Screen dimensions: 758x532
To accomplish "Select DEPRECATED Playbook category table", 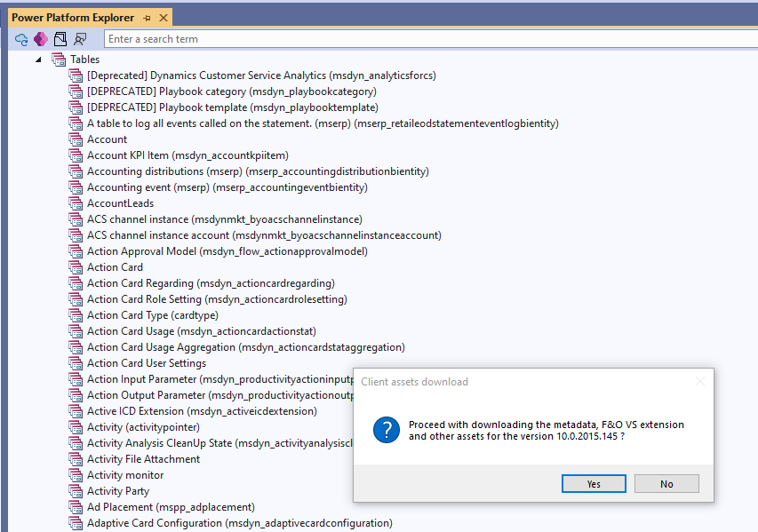I will pos(232,91).
